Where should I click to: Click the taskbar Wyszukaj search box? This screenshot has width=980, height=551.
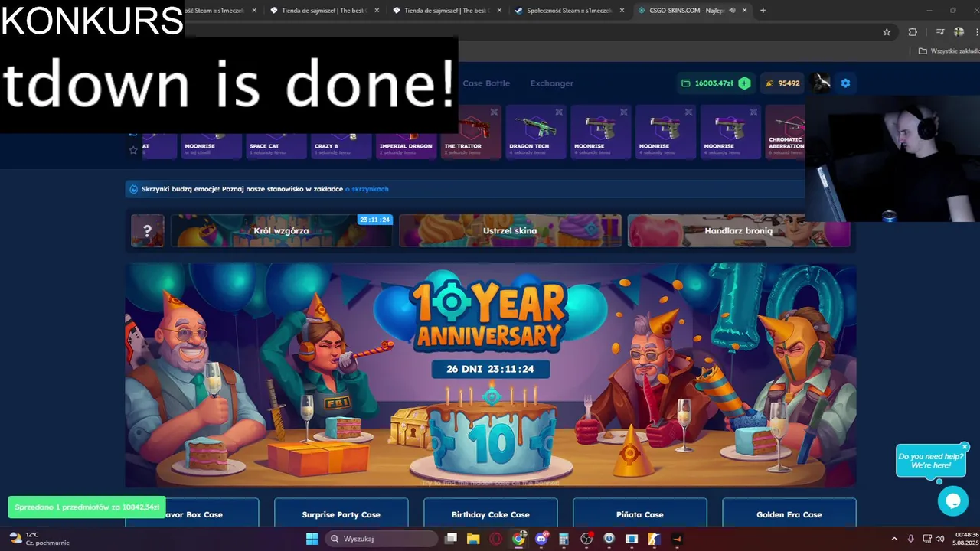[382, 539]
